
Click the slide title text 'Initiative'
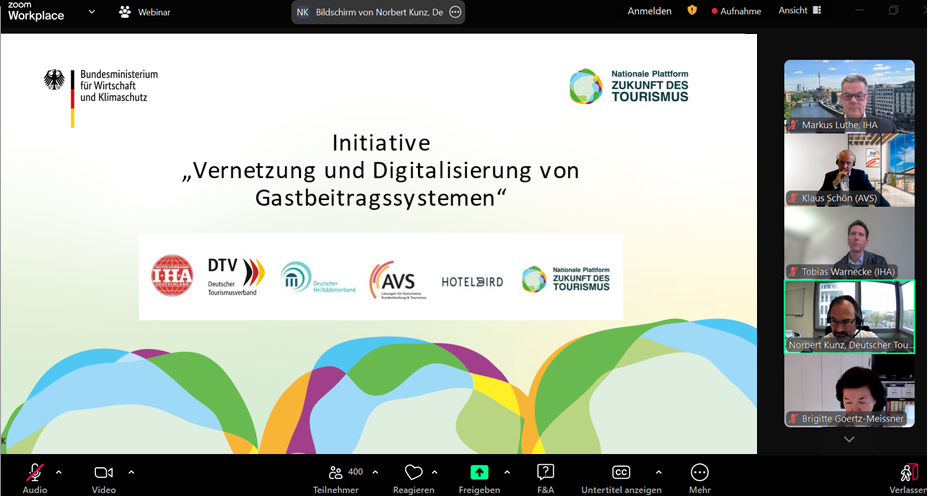point(381,143)
